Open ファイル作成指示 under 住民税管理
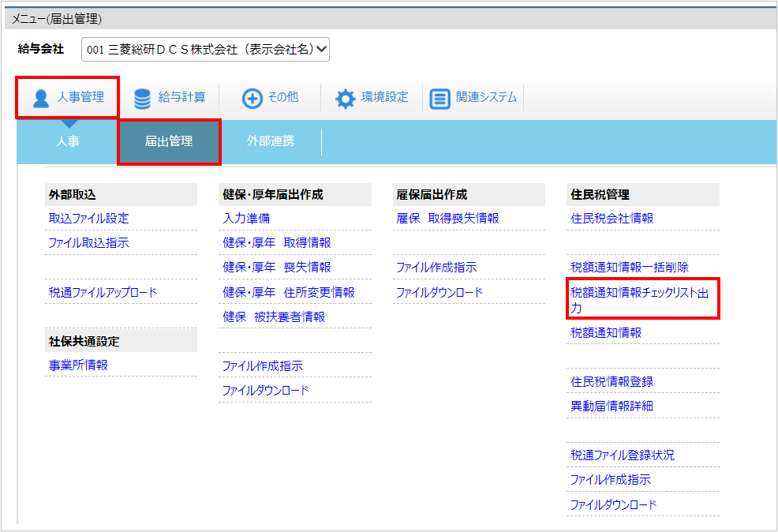 pyautogui.click(x=610, y=479)
